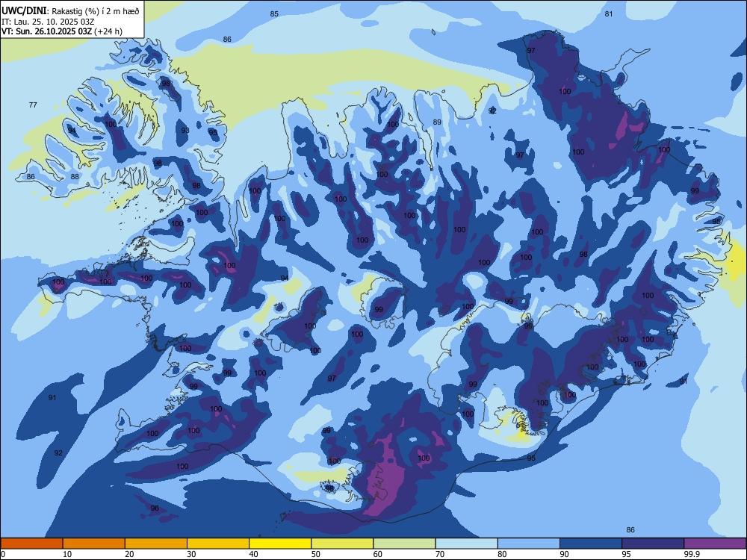Click the legend tick label '70'

440,554
